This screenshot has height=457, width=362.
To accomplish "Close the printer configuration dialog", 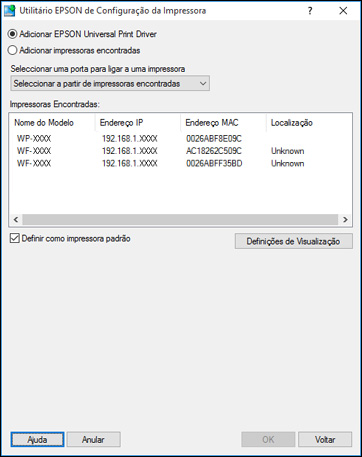I will pos(343,11).
